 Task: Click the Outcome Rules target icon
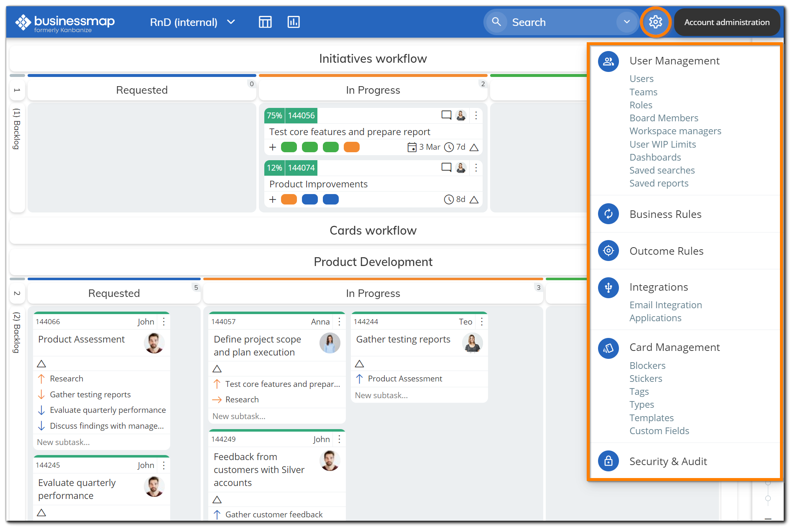(608, 251)
